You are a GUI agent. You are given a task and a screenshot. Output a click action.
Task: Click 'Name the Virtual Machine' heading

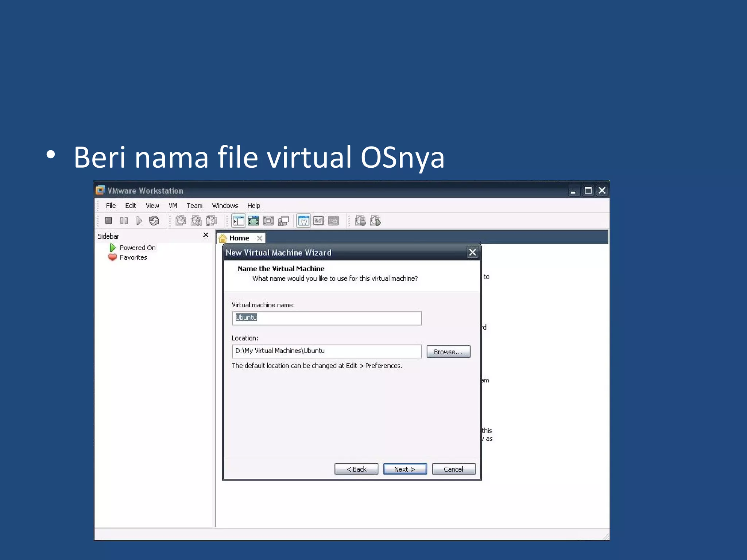tap(281, 269)
